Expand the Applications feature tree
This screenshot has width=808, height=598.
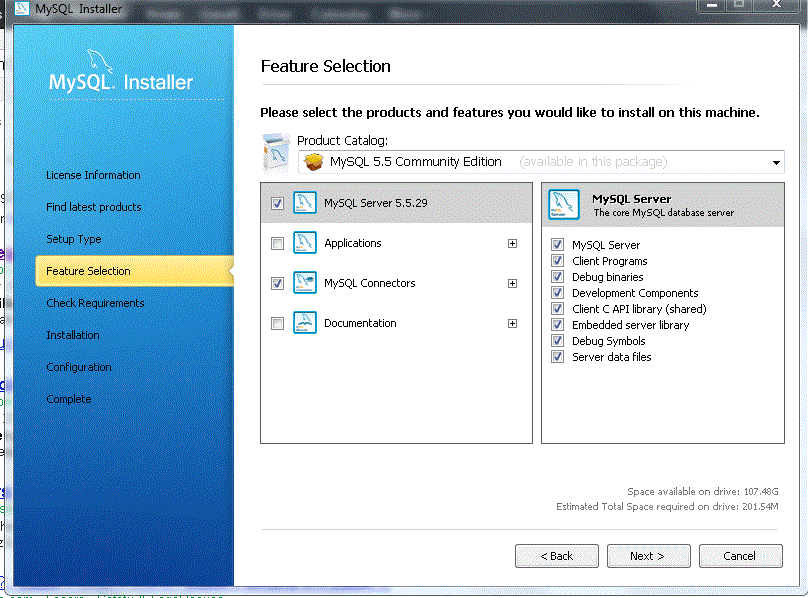pos(513,243)
